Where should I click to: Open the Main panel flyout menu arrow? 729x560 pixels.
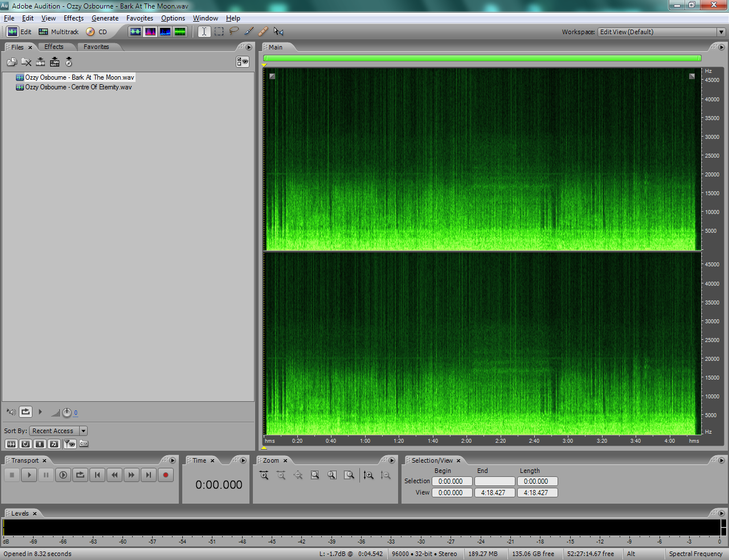pyautogui.click(x=721, y=47)
